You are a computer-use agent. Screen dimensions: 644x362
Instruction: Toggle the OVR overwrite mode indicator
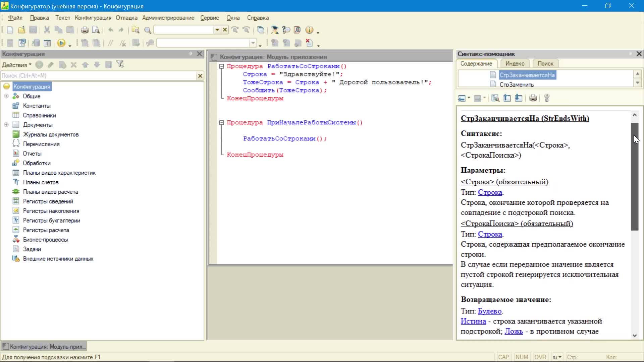click(x=540, y=357)
